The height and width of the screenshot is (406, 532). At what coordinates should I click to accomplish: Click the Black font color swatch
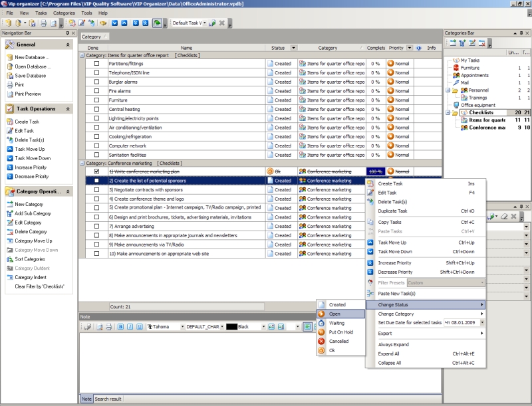point(232,327)
